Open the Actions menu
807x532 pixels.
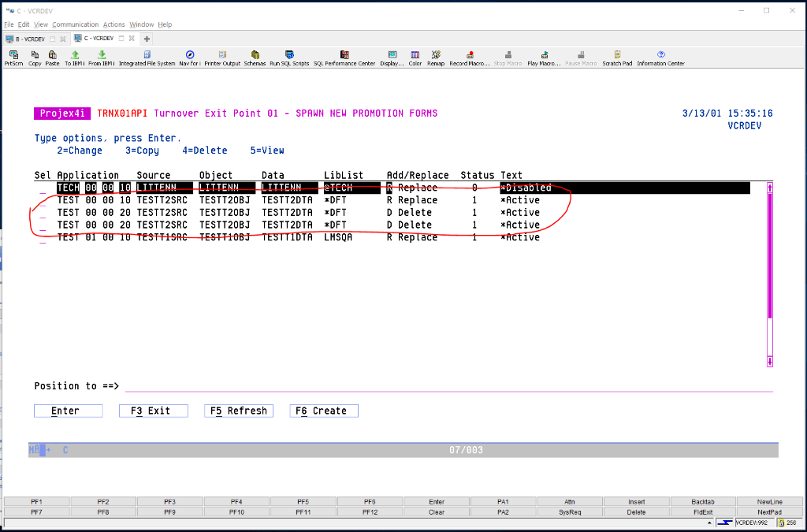[x=113, y=24]
